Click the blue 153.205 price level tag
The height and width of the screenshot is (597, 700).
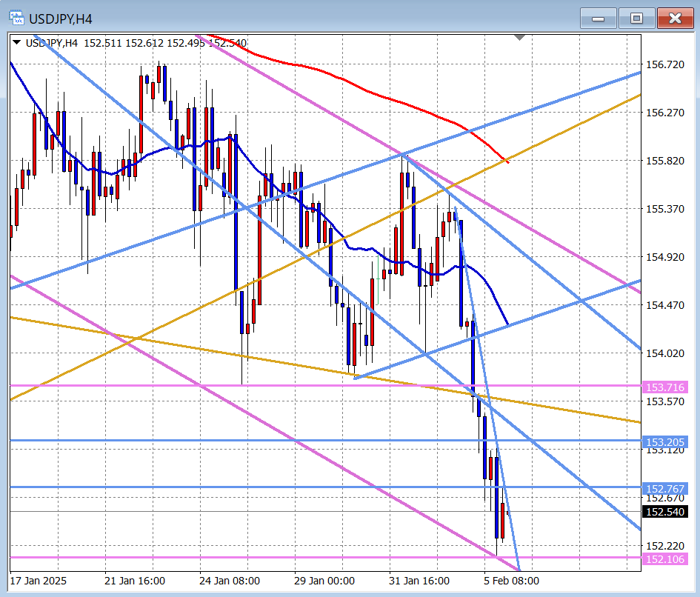click(x=665, y=441)
